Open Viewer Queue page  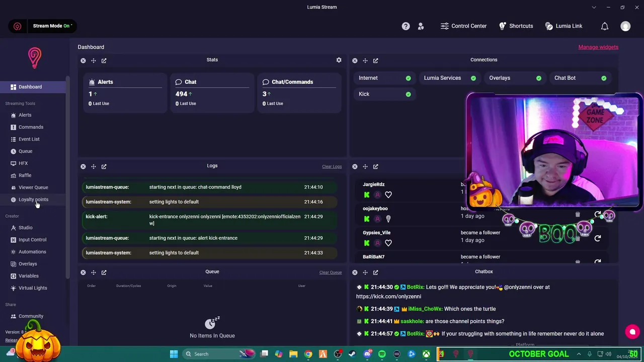click(33, 188)
